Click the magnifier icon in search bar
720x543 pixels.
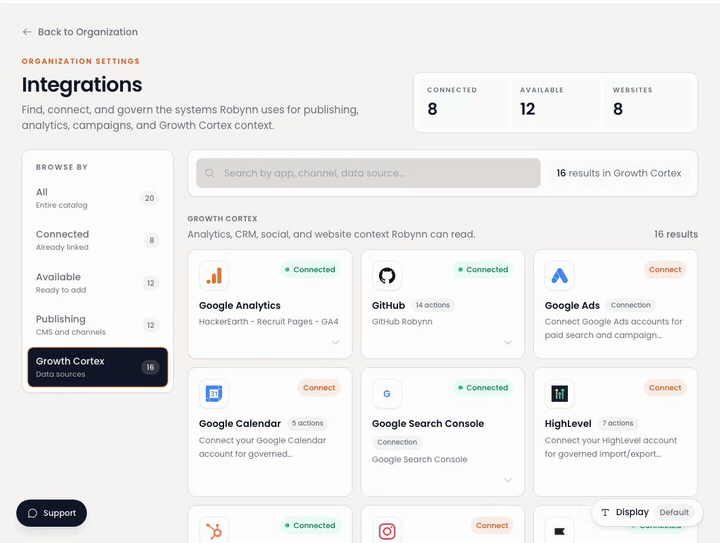click(x=210, y=173)
